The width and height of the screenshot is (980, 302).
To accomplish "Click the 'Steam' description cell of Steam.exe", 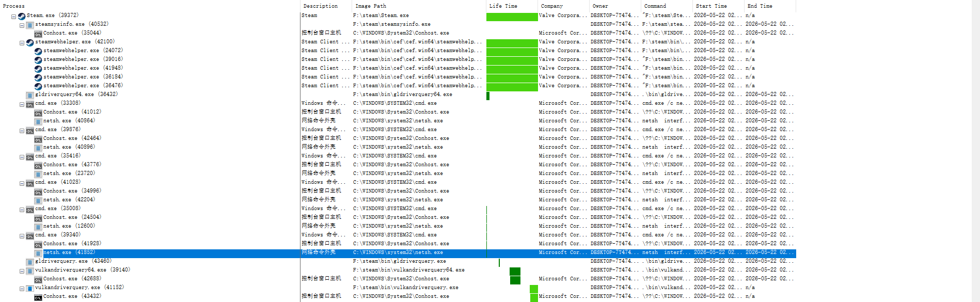I will click(x=309, y=15).
